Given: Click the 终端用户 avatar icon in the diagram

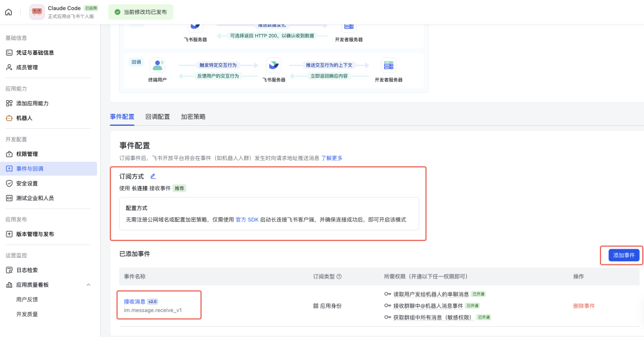Looking at the screenshot, I should (157, 66).
